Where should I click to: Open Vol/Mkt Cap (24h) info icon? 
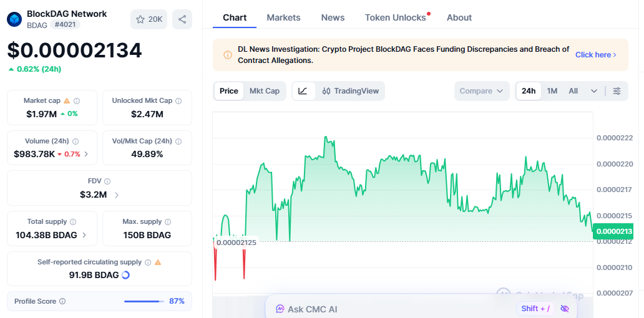[178, 141]
